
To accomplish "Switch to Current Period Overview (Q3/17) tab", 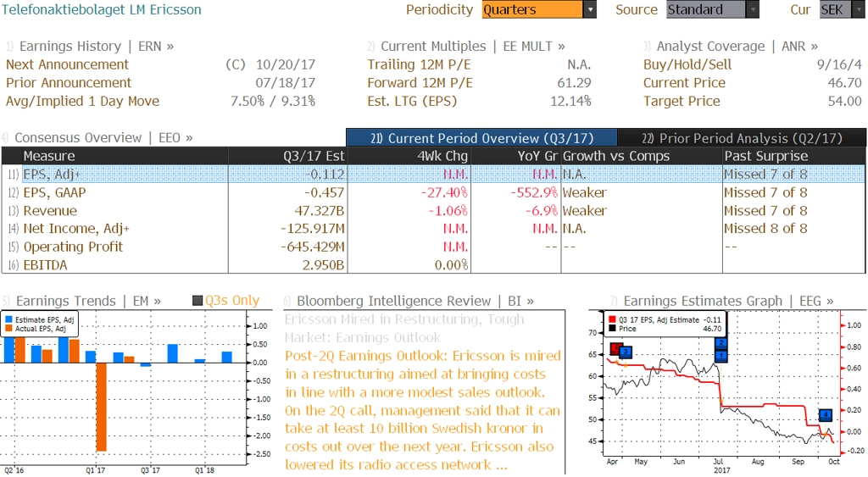I will point(481,138).
